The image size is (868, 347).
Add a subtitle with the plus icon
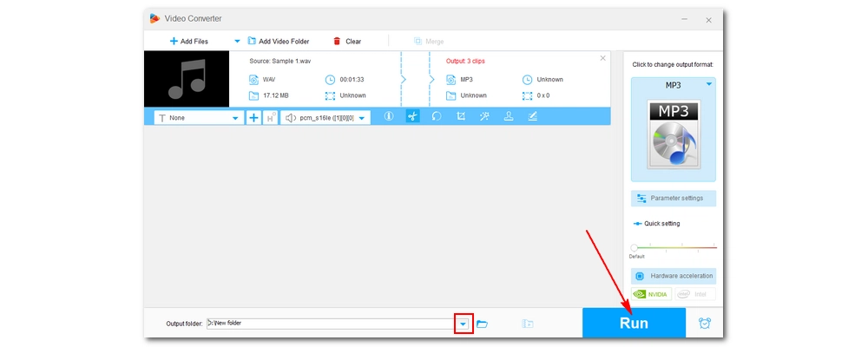[253, 117]
